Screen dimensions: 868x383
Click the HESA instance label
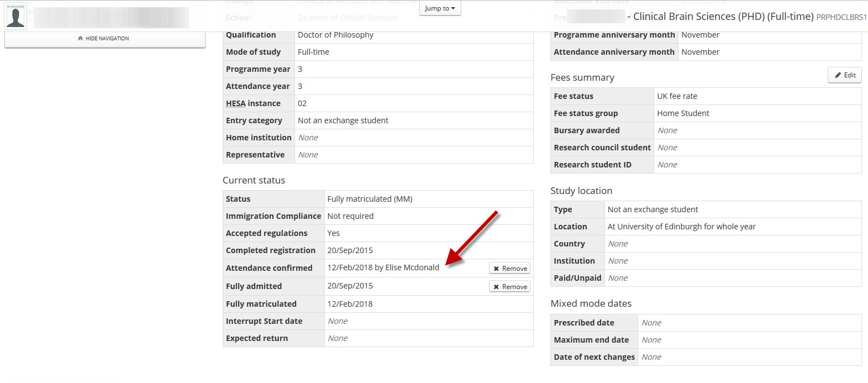253,103
